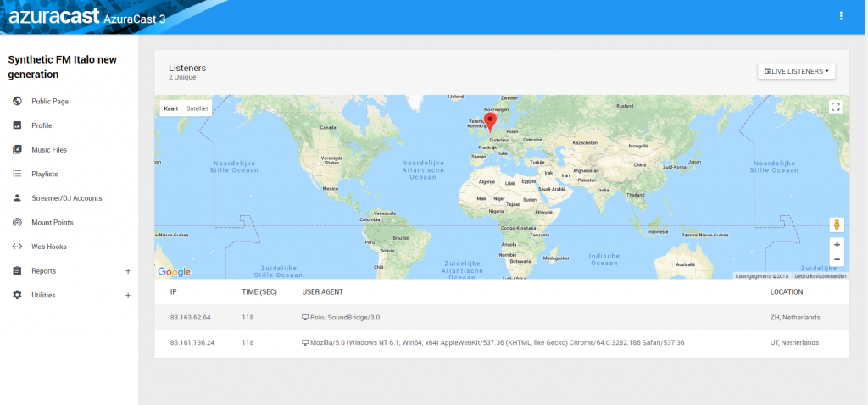
Task: Open Reports in sidebar
Action: click(x=44, y=271)
